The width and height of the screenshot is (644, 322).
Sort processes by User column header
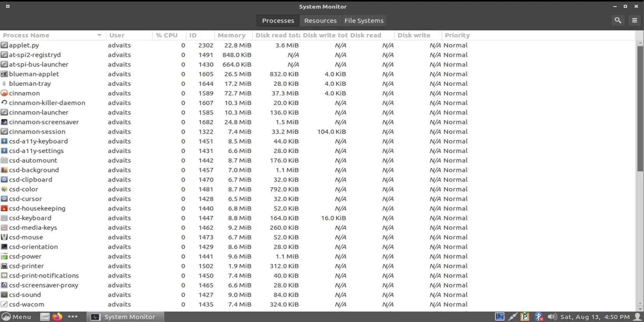pyautogui.click(x=129, y=35)
